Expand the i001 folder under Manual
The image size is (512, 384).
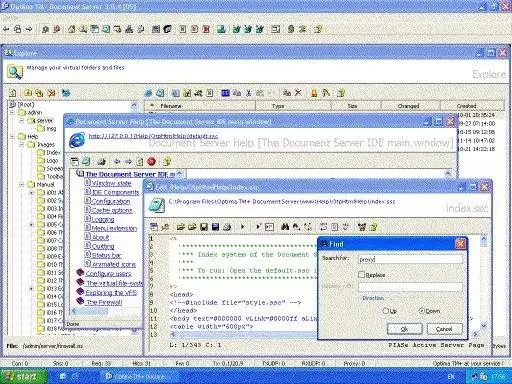[x=32, y=192]
